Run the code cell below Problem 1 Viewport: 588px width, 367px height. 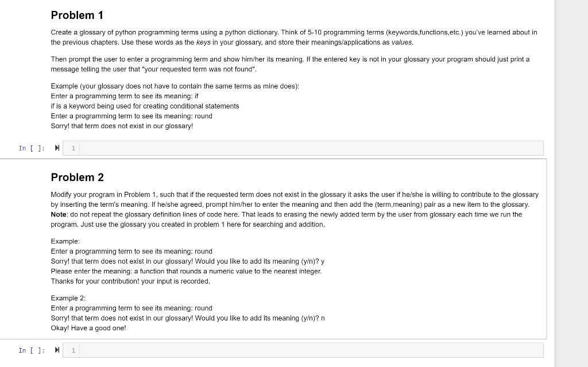(x=57, y=148)
